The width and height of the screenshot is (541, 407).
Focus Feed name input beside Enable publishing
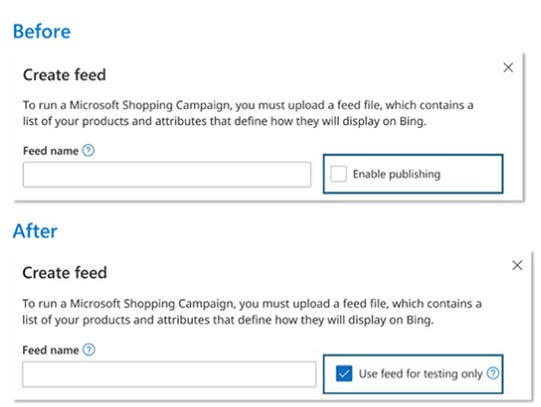(167, 175)
